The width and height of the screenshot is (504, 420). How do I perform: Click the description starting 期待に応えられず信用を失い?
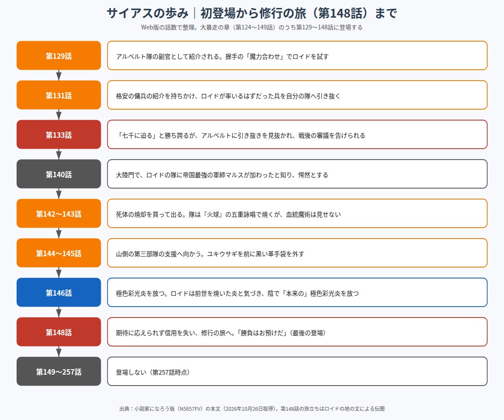(x=297, y=332)
